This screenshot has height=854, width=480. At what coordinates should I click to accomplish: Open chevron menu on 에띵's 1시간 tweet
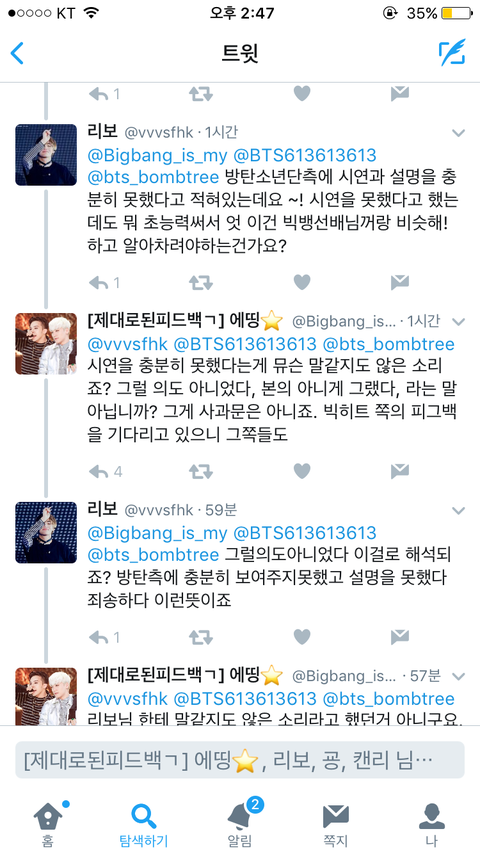coord(459,321)
